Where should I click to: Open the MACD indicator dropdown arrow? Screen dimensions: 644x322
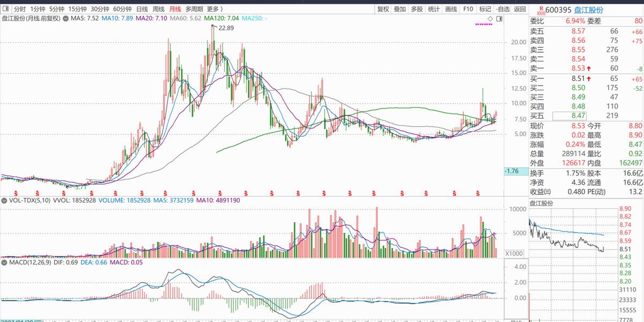pos(4,263)
